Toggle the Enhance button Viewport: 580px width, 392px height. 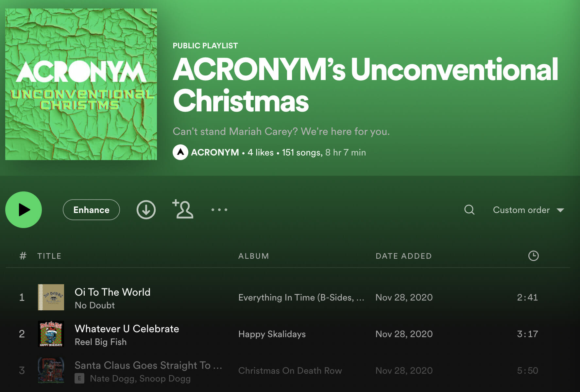point(91,210)
